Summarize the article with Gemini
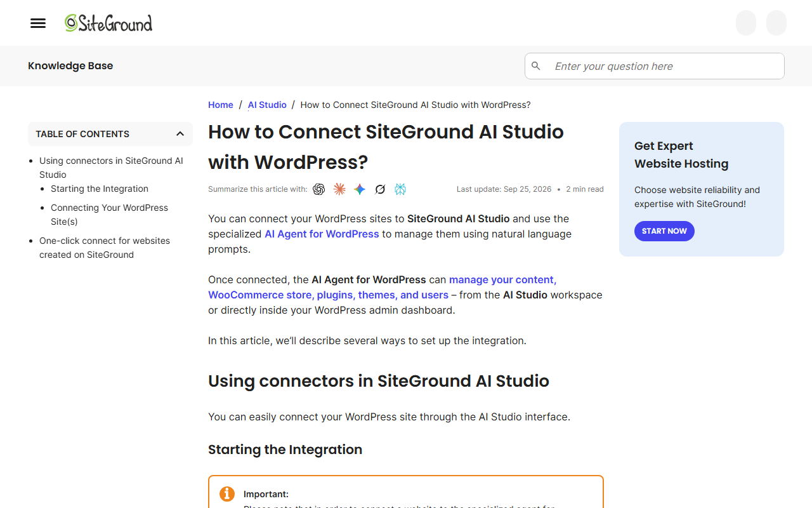Screen dimensions: 812x508 (x=360, y=189)
